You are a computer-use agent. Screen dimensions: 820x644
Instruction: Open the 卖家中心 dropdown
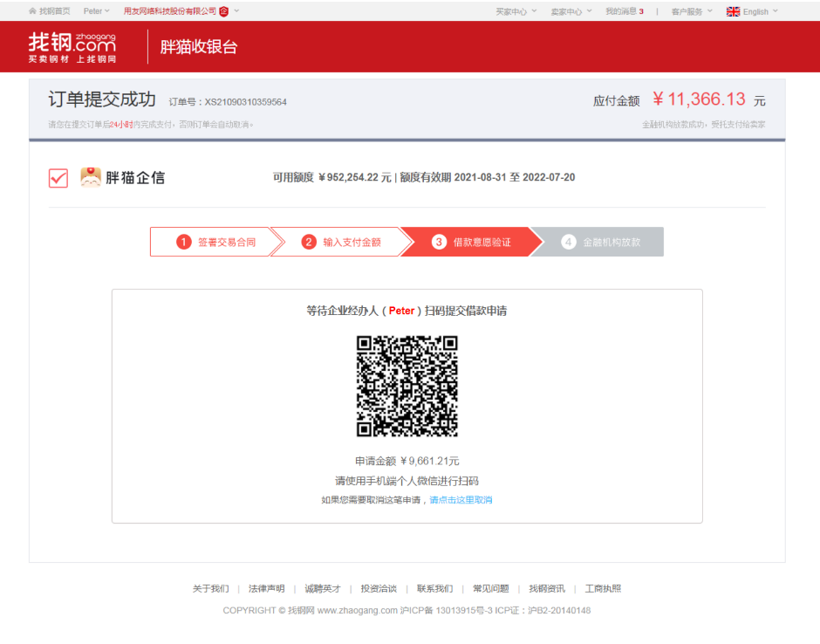tap(571, 11)
